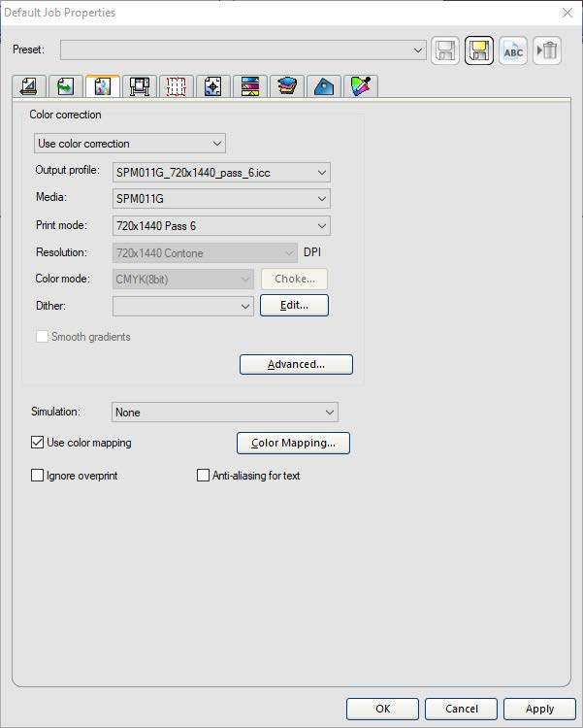Uncheck Use color mapping

click(38, 443)
